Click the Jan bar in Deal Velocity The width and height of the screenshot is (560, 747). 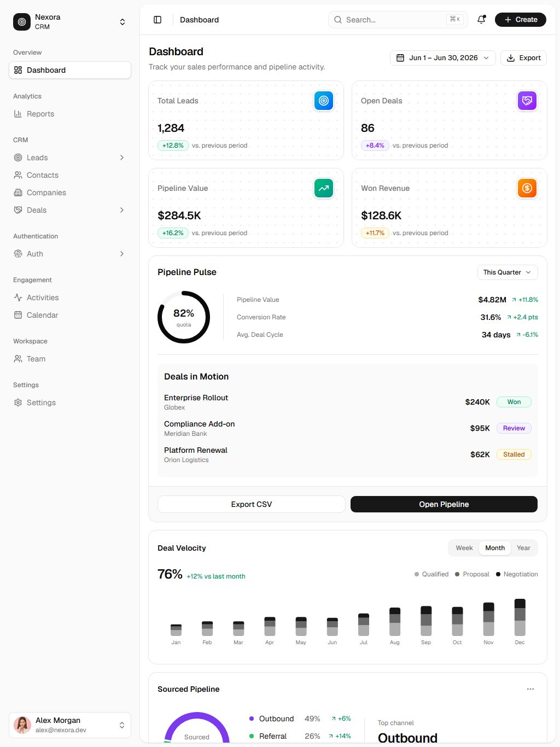[x=176, y=630]
